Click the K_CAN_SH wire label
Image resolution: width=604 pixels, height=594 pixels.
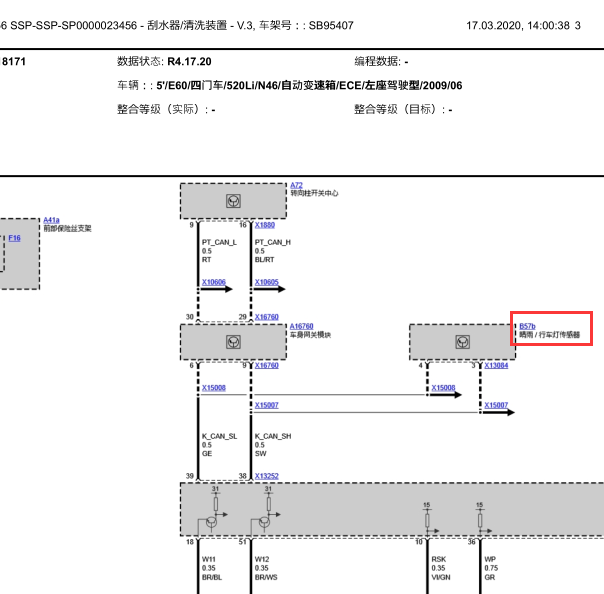(273, 436)
